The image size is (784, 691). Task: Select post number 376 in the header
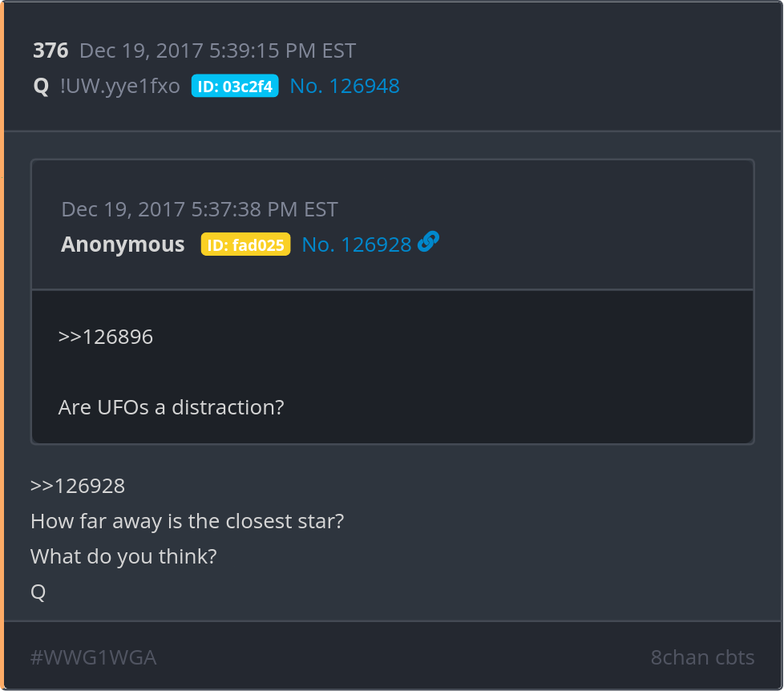pyautogui.click(x=51, y=51)
